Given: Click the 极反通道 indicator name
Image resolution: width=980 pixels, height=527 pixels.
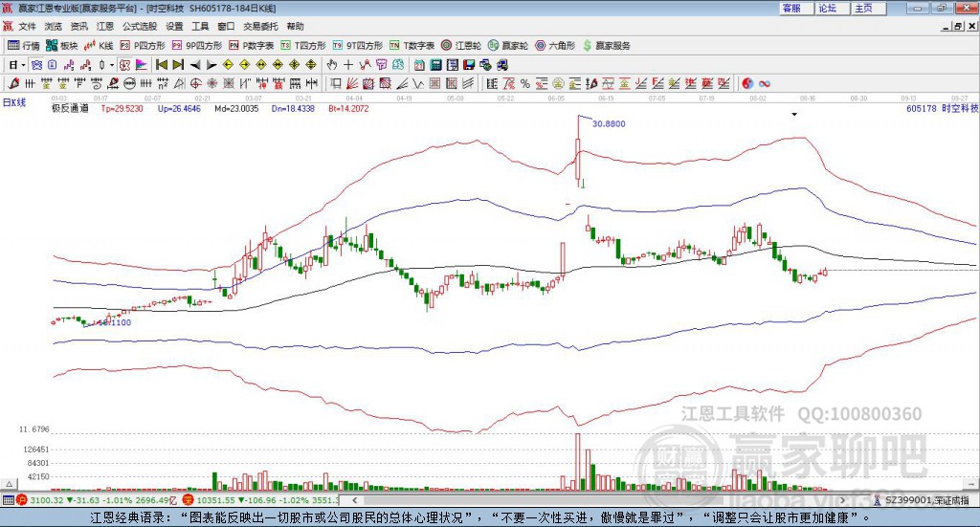Looking at the screenshot, I should [x=70, y=108].
